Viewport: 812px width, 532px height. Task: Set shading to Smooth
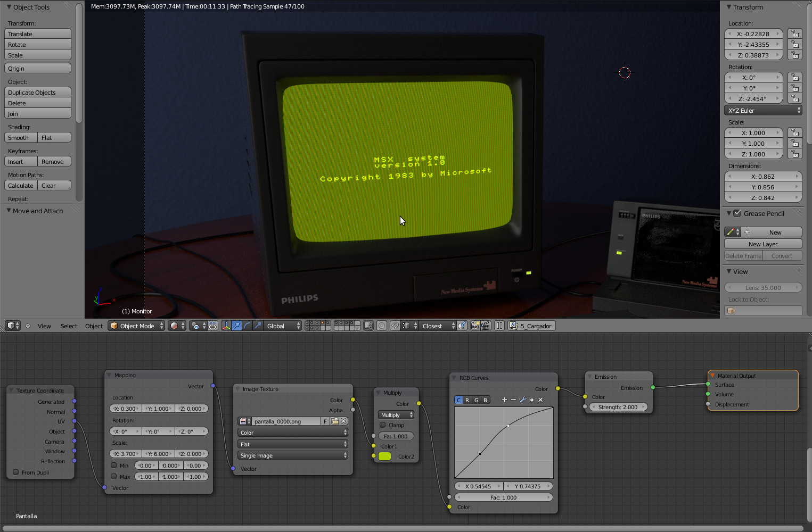pos(21,137)
